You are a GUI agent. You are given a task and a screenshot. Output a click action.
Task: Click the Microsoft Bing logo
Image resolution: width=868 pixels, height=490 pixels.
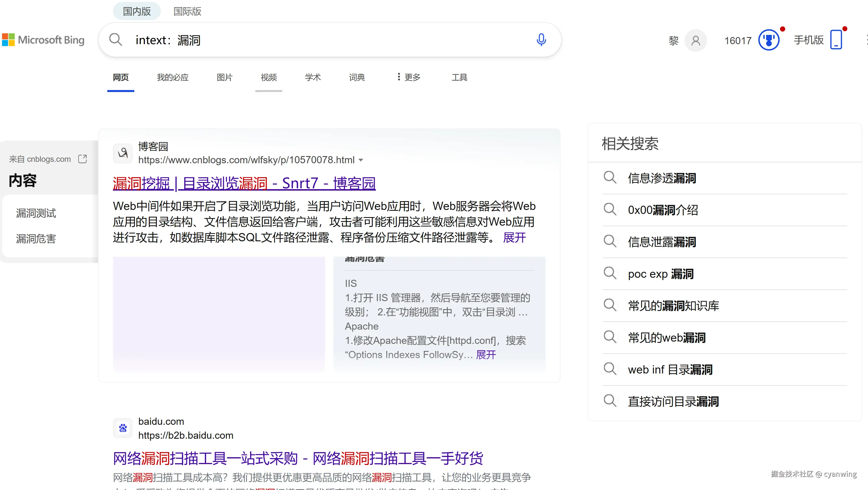(x=43, y=40)
